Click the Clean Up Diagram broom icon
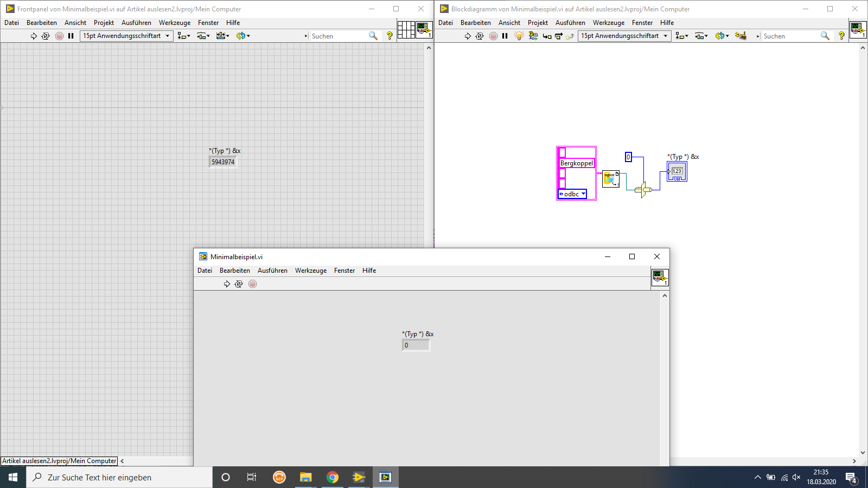This screenshot has height=488, width=868. click(x=741, y=36)
